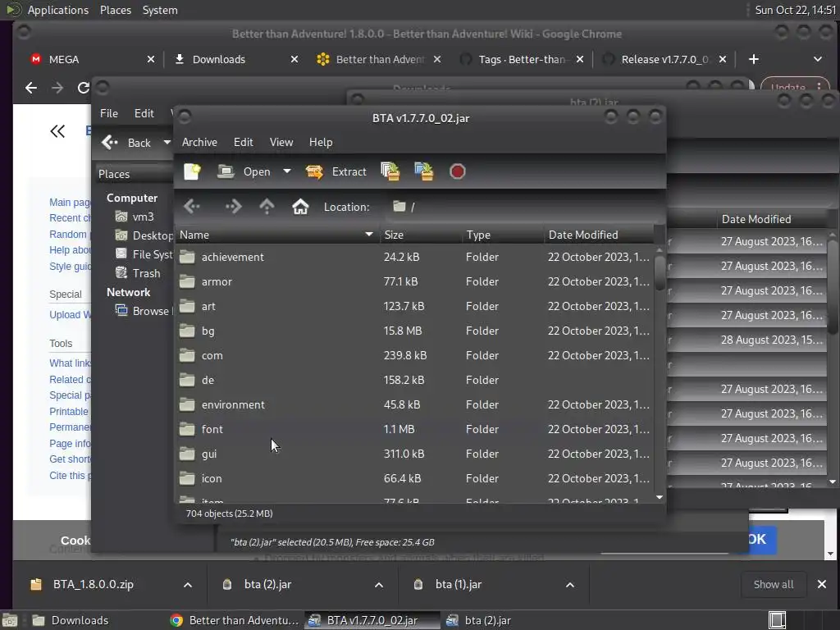Select the gui folder row
Screen dimensions: 840x630
414,454
